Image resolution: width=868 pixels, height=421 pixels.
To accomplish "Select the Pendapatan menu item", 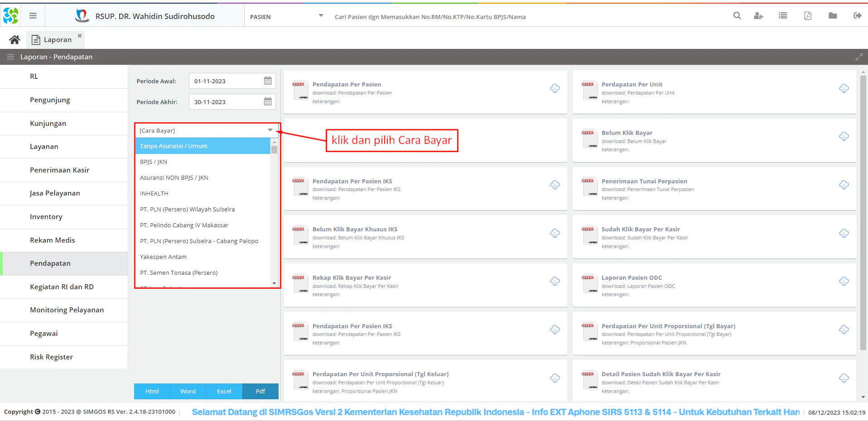I will tap(64, 263).
